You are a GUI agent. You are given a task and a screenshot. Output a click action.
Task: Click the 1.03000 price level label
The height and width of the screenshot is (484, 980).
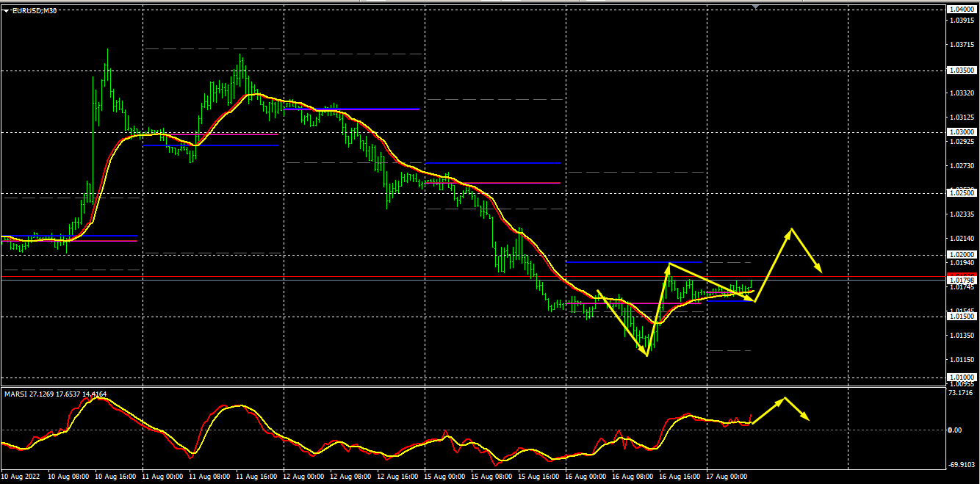point(962,132)
